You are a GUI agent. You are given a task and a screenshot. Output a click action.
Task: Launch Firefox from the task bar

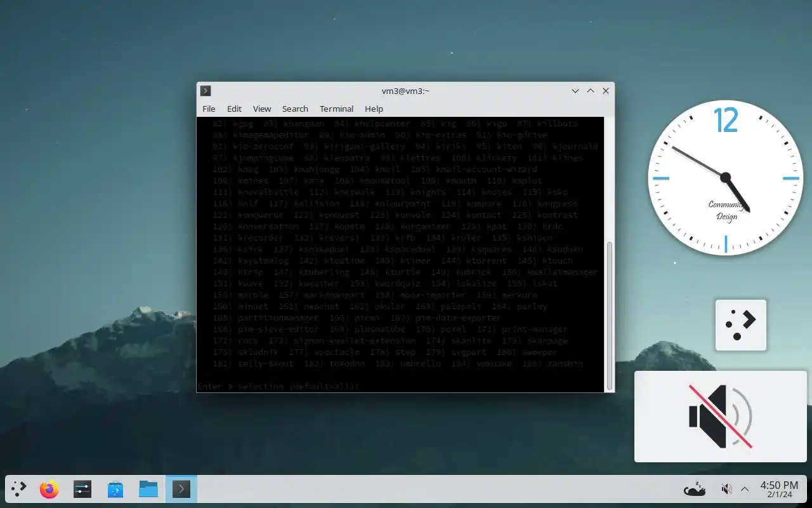(49, 489)
